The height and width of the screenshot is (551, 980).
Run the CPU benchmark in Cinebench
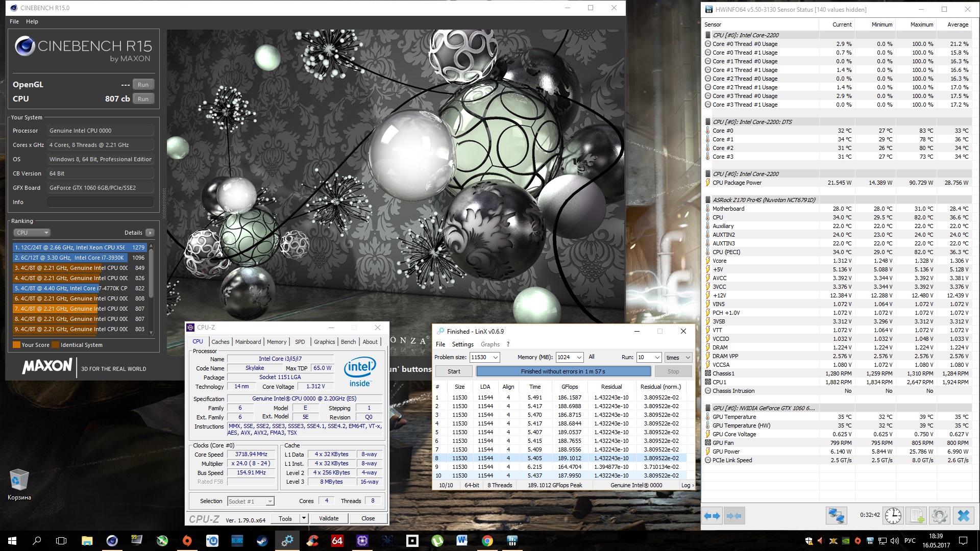[x=143, y=99]
